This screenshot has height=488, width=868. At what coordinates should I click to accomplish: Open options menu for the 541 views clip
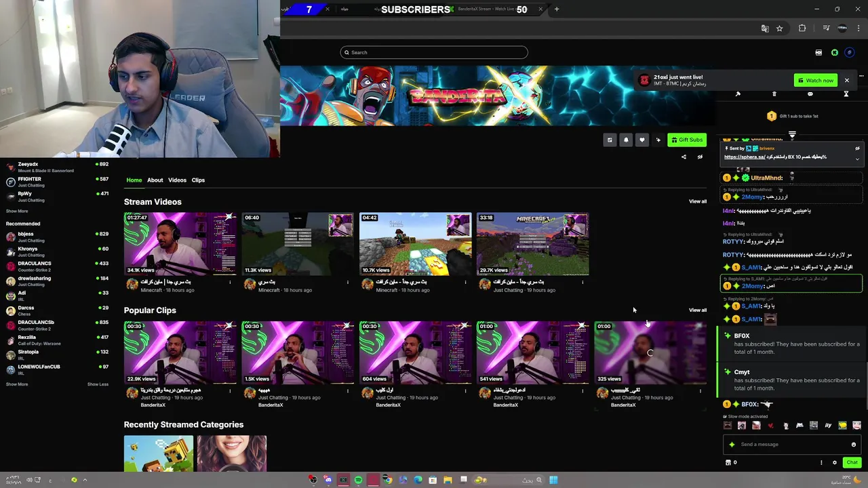point(583,390)
